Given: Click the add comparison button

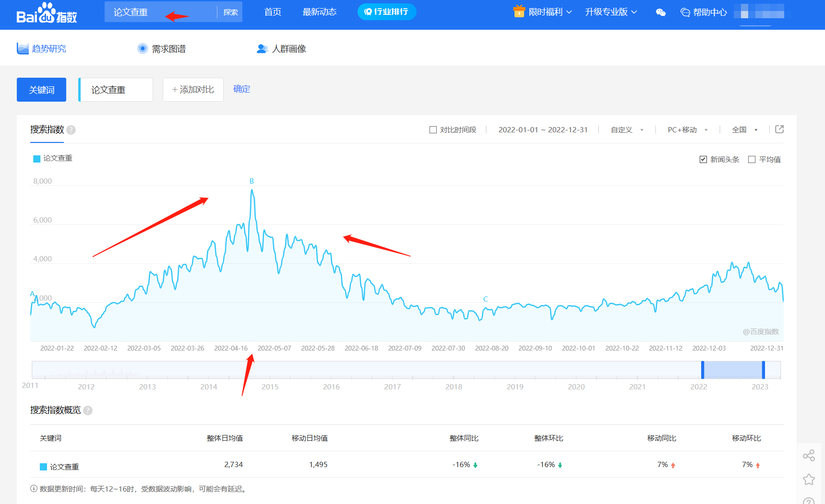Looking at the screenshot, I should click(193, 90).
